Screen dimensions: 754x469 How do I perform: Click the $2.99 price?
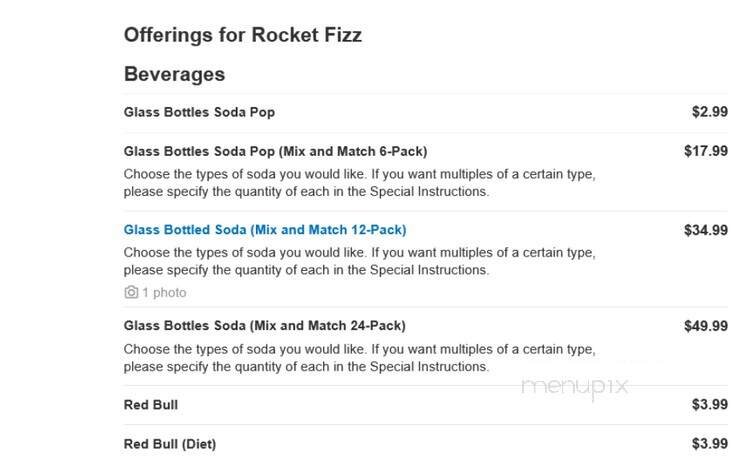(709, 112)
